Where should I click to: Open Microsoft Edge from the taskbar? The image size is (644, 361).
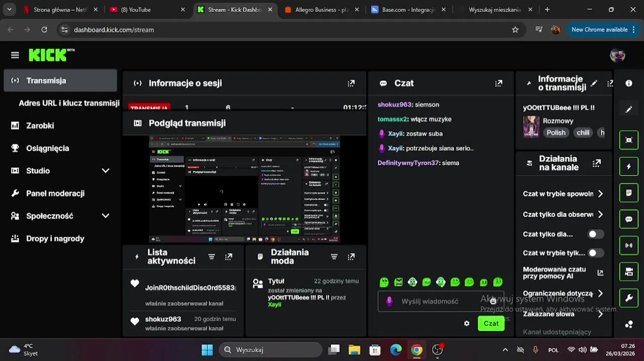point(396,349)
